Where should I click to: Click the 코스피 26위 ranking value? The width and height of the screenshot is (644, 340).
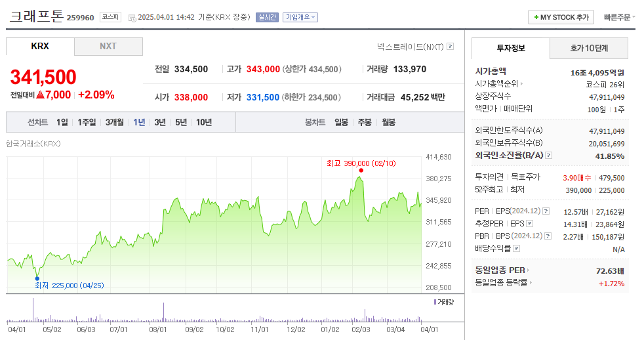click(x=605, y=85)
